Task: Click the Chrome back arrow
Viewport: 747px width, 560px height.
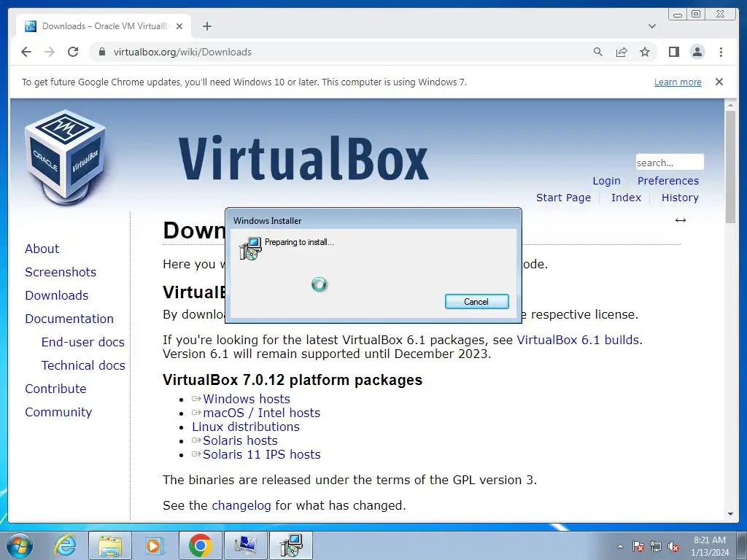Action: [26, 52]
